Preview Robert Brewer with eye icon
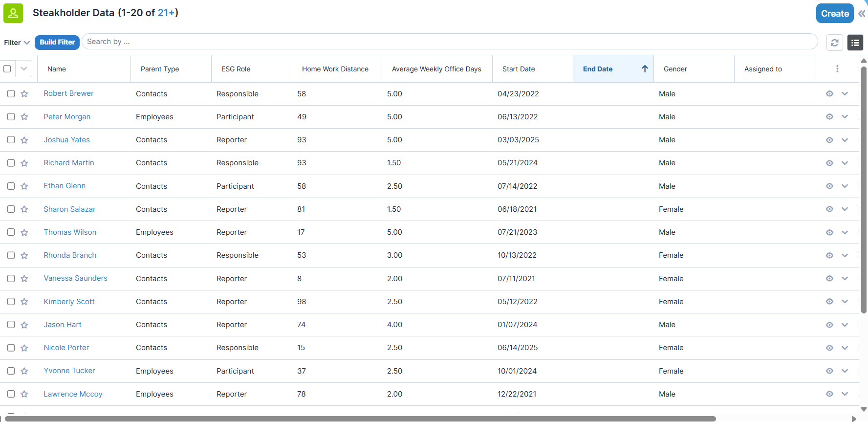 829,94
